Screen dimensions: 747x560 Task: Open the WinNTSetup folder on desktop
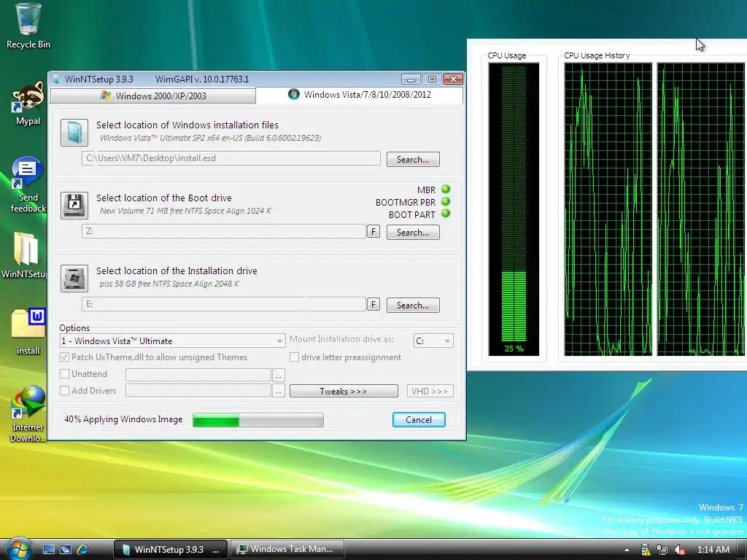point(25,254)
